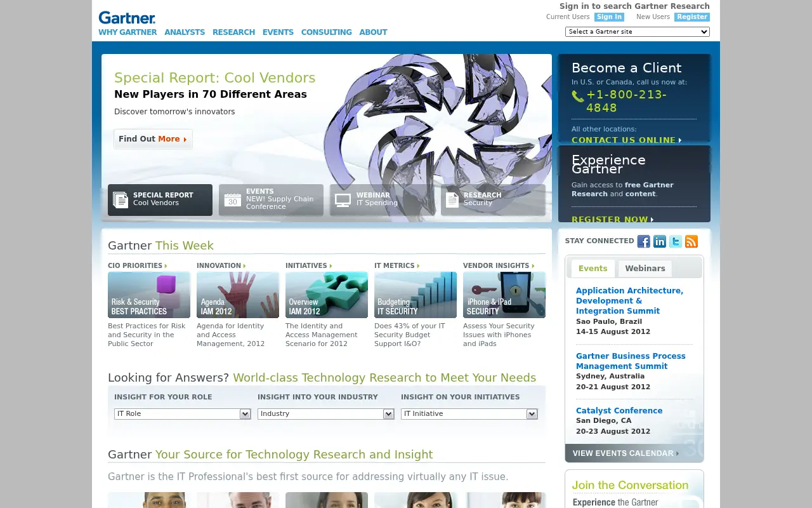This screenshot has width=812, height=508.
Task: Open the Why Gartner menu
Action: (128, 32)
